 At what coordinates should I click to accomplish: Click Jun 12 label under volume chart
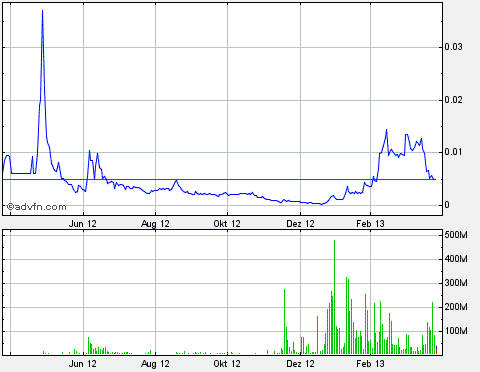click(x=83, y=364)
